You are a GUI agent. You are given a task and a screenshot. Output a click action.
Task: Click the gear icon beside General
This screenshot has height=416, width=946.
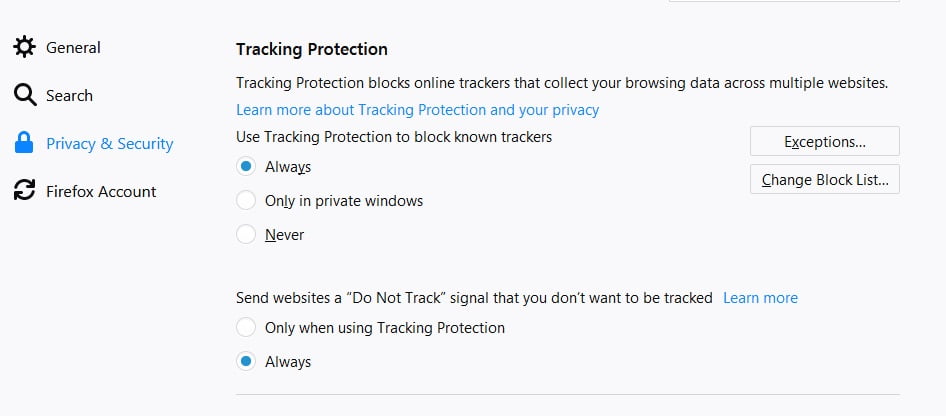tap(24, 47)
